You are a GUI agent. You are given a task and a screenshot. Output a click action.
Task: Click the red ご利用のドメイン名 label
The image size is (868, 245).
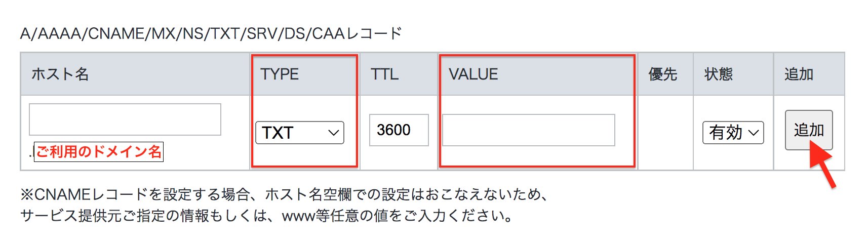point(99,151)
